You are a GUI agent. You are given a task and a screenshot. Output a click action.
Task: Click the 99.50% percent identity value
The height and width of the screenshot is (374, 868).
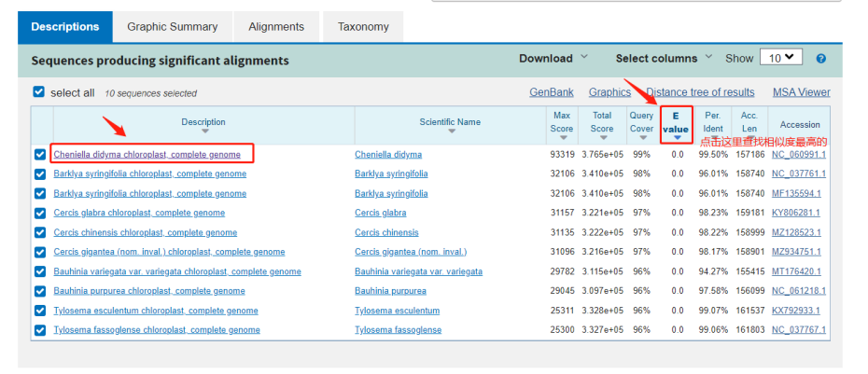tap(711, 155)
